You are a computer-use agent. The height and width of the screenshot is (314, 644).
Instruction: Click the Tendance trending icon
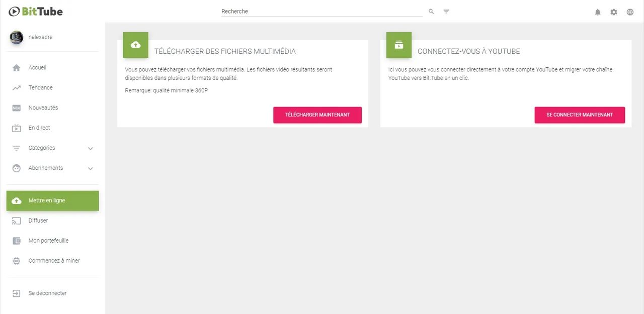(17, 88)
